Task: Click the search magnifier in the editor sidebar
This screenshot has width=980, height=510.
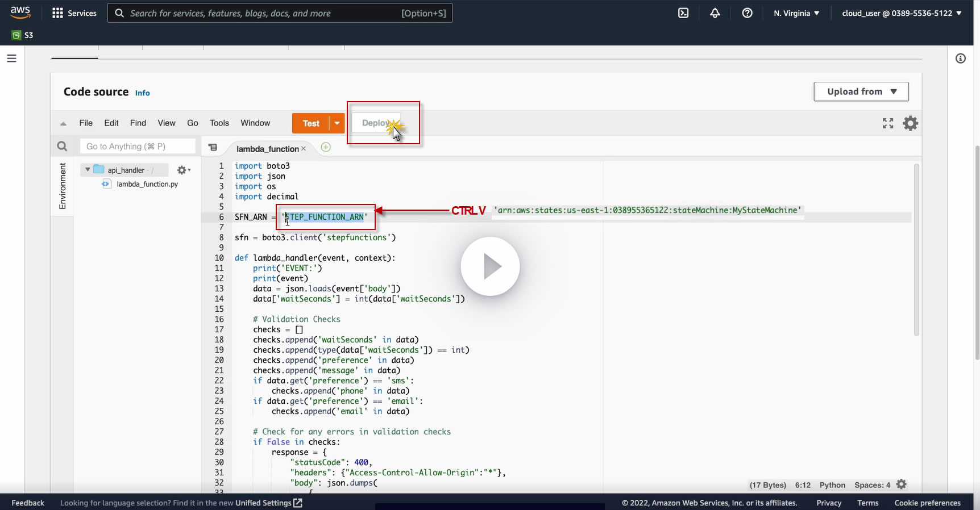Action: (x=62, y=147)
